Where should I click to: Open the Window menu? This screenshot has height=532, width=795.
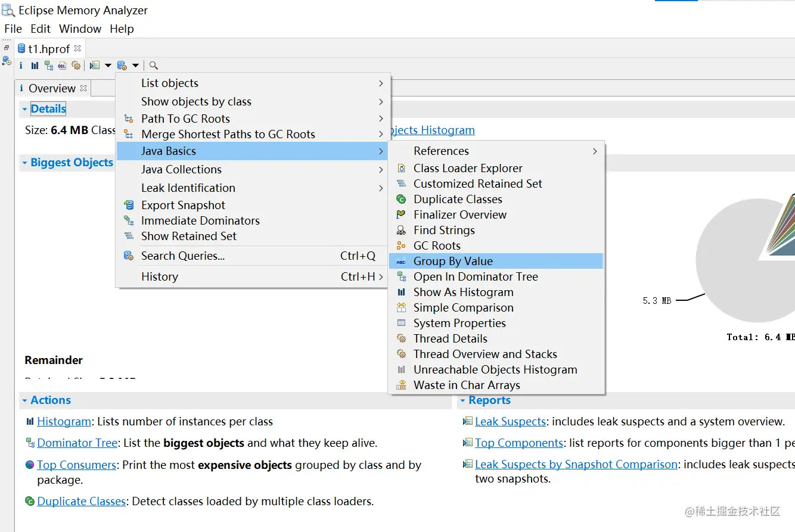pos(80,29)
